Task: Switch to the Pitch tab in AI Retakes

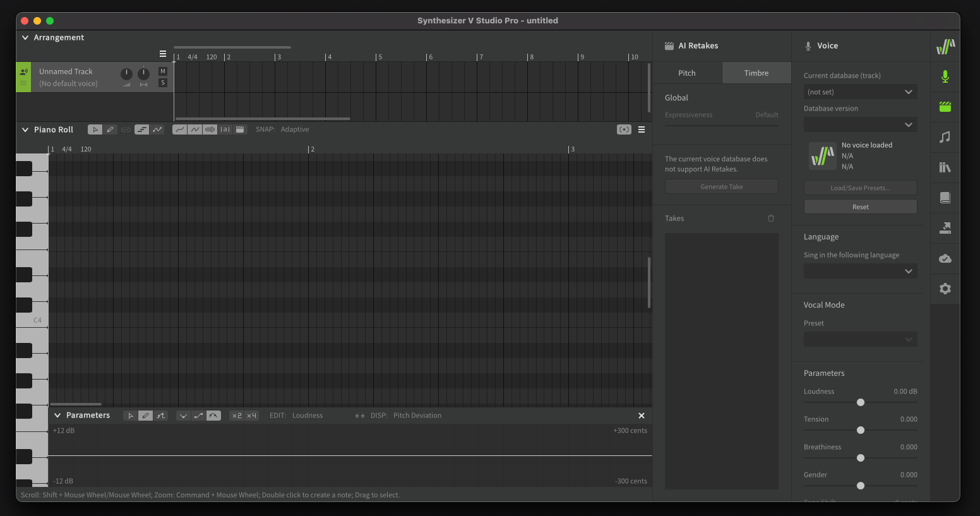Action: point(687,73)
